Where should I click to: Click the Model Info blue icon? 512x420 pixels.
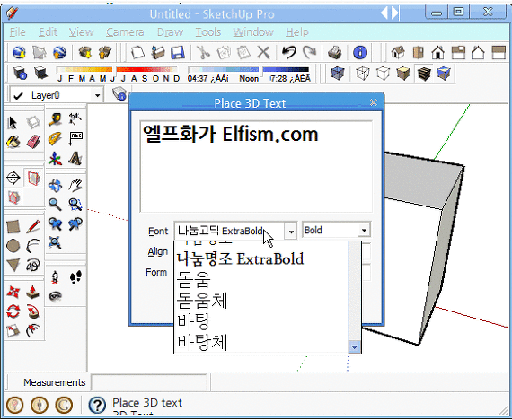click(x=360, y=52)
